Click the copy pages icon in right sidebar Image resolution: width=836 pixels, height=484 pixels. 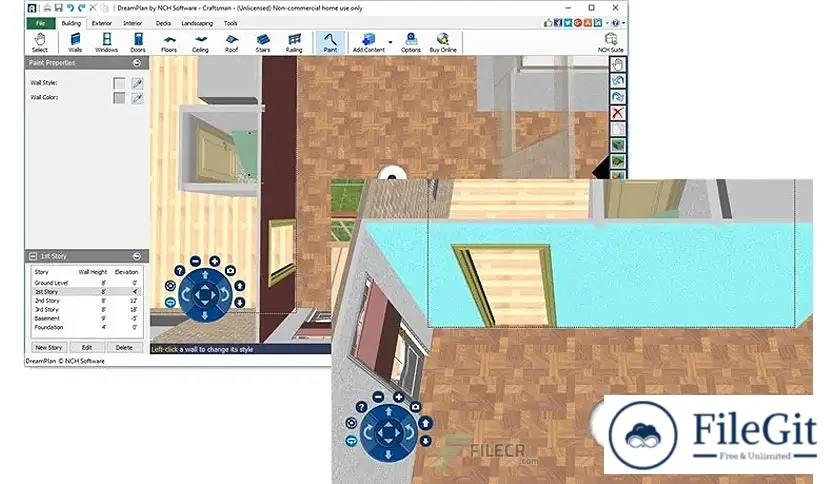point(617,129)
